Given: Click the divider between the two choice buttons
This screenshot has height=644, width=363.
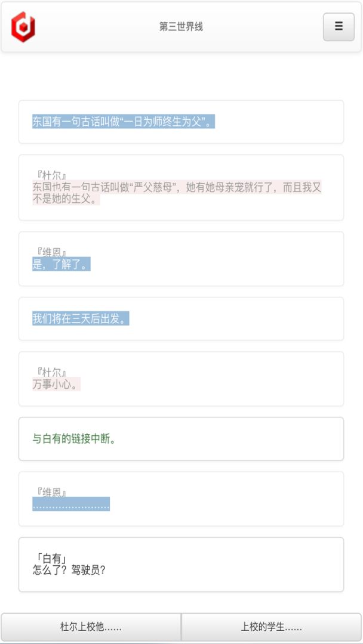Looking at the screenshot, I should 181,626.
